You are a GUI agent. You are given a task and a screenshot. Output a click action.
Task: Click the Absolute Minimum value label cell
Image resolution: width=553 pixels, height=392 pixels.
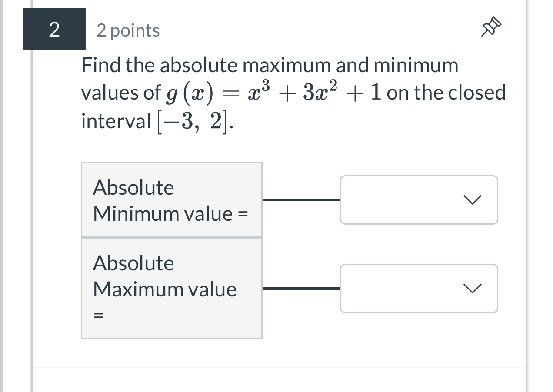pos(171,200)
